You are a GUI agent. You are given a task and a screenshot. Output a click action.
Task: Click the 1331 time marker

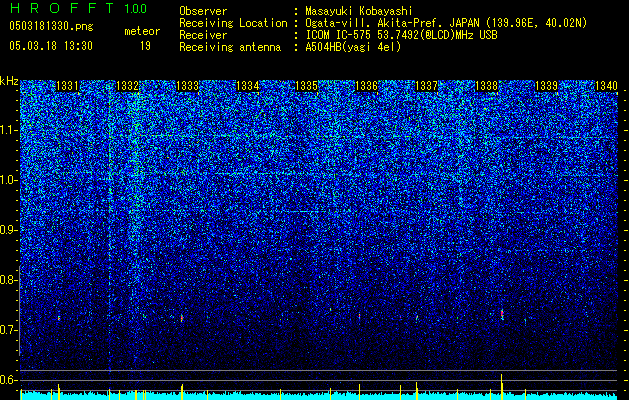pyautogui.click(x=67, y=86)
